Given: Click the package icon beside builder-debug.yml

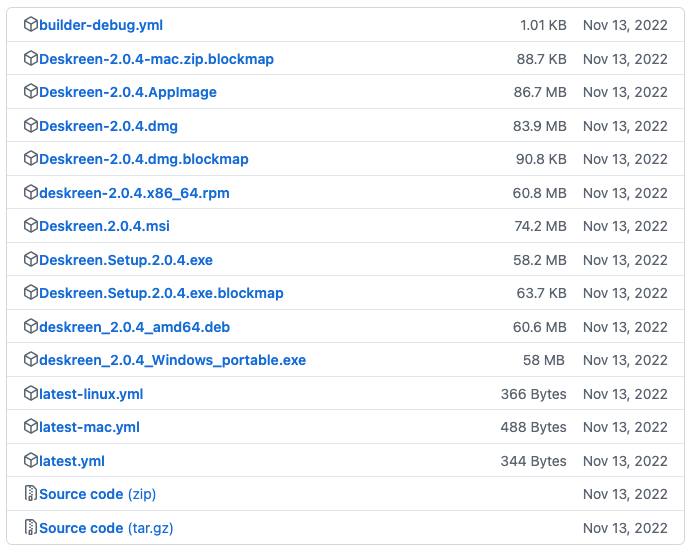Looking at the screenshot, I should point(31,24).
